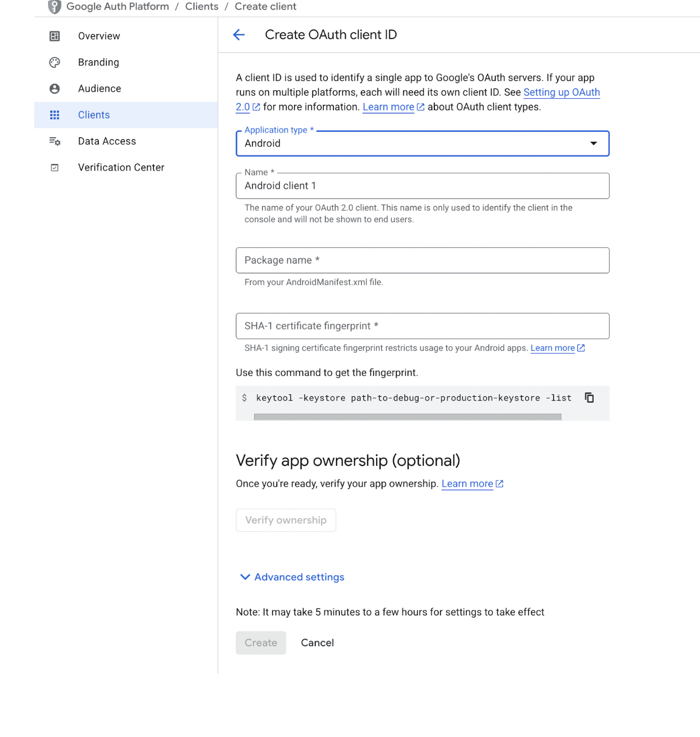700x737 pixels.
Task: Click the Data Access settings-list icon
Action: pos(55,142)
